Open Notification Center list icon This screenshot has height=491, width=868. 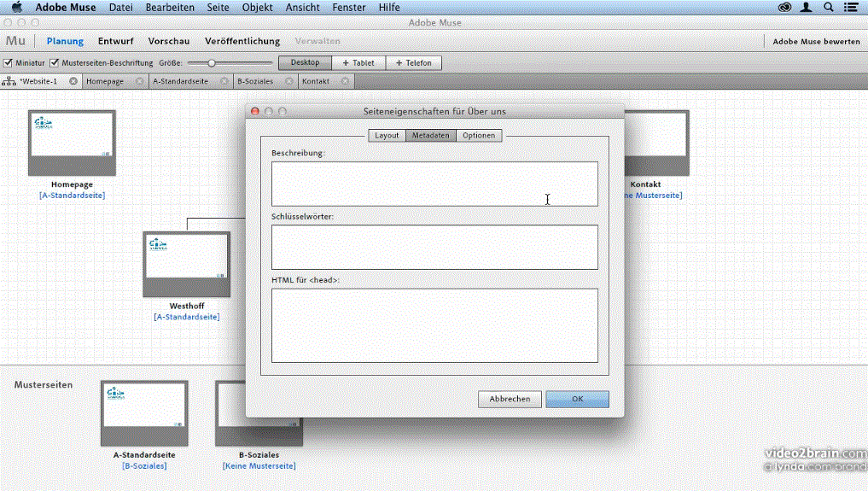(x=851, y=7)
